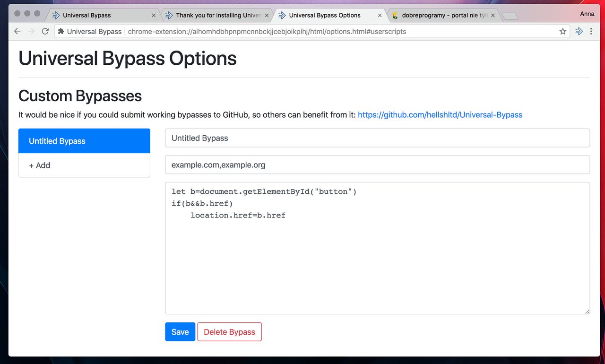Click the domains field with example.com,example.org
This screenshot has height=364, width=605.
click(x=377, y=165)
